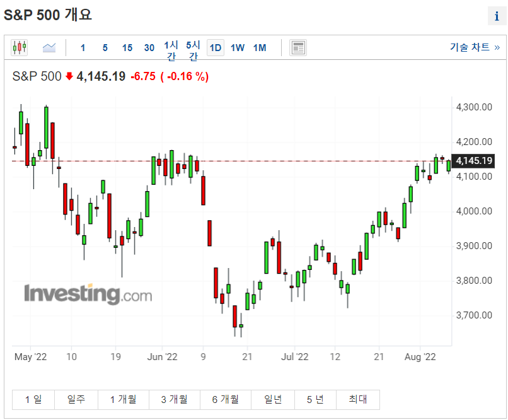
Task: Choose the 15 minute interval
Action: pyautogui.click(x=127, y=48)
